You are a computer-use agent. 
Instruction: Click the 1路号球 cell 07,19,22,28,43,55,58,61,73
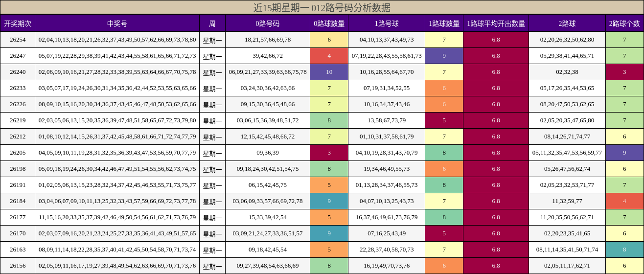click(x=387, y=56)
